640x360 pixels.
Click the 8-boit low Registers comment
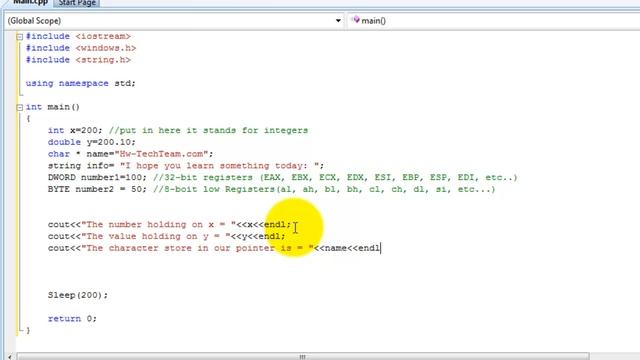tap(324, 189)
